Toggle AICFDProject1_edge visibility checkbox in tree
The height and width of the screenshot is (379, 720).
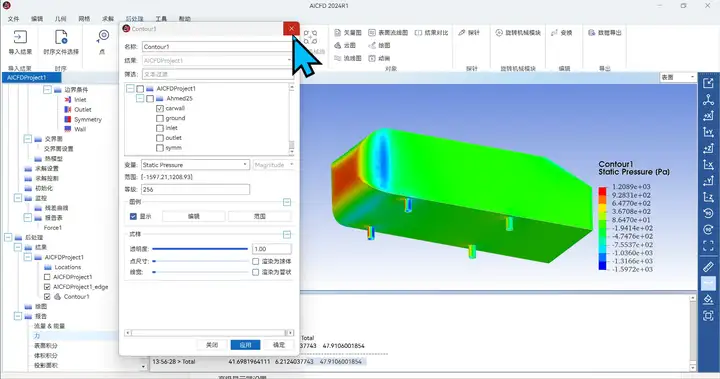[x=47, y=287]
